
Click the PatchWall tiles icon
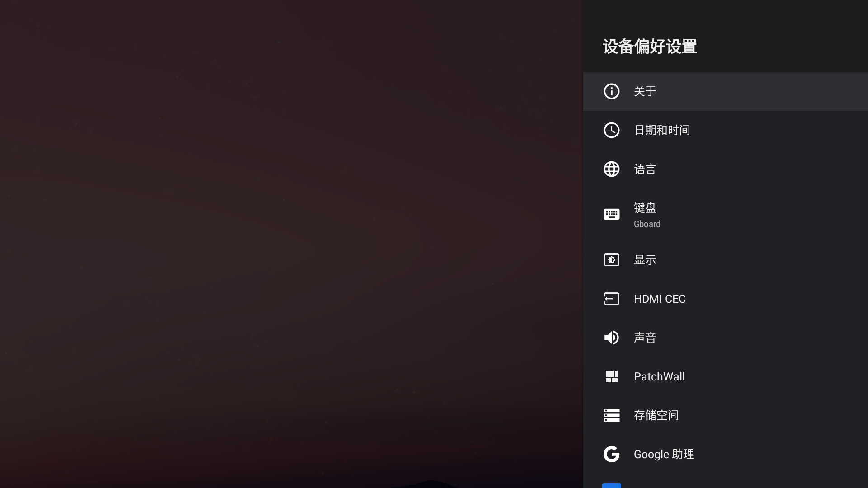611,376
